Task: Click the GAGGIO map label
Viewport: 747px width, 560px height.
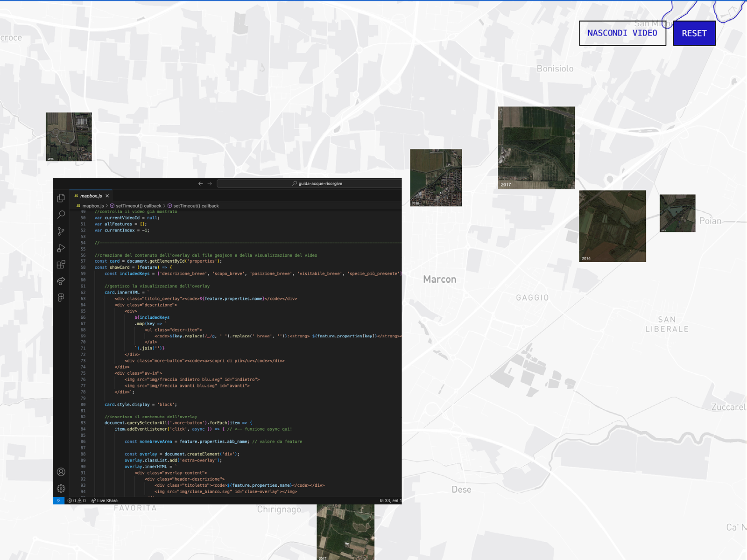Action: tap(533, 298)
